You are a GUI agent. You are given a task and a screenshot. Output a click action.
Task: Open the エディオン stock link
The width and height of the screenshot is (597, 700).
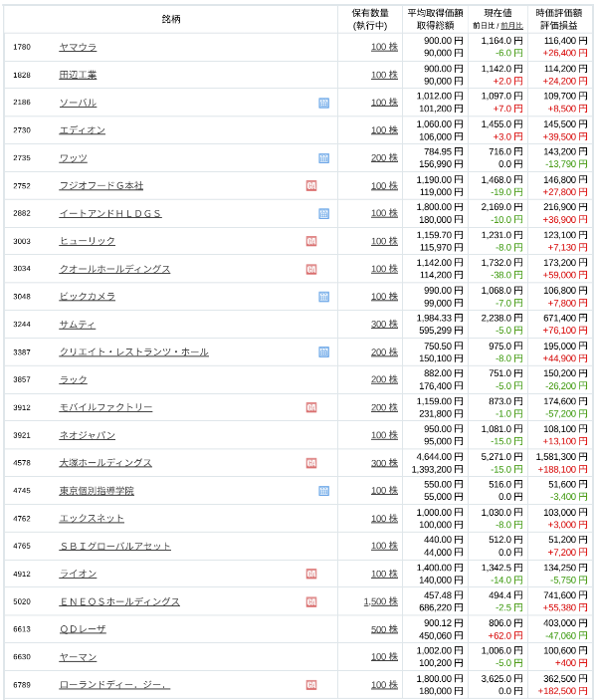click(83, 130)
